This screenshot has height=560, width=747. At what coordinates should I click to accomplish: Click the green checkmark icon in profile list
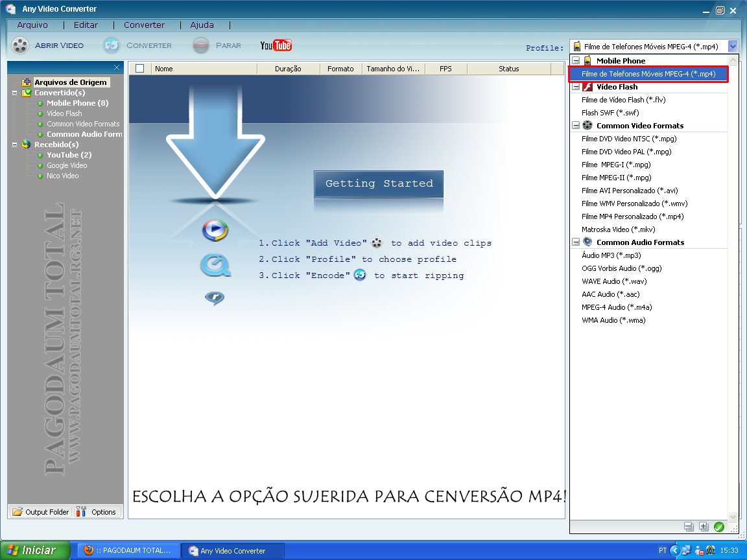click(719, 526)
